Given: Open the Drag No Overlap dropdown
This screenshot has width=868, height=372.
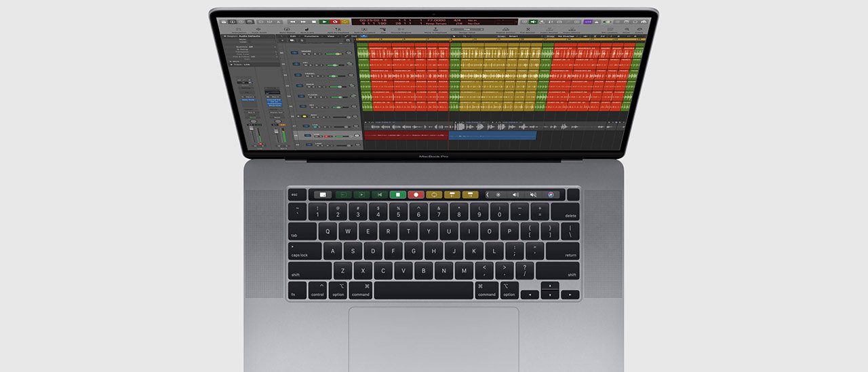Looking at the screenshot, I should 569,36.
